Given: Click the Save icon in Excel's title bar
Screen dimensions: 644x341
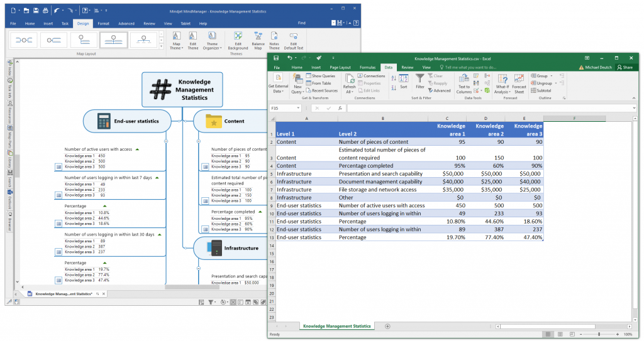Looking at the screenshot, I should click(276, 58).
